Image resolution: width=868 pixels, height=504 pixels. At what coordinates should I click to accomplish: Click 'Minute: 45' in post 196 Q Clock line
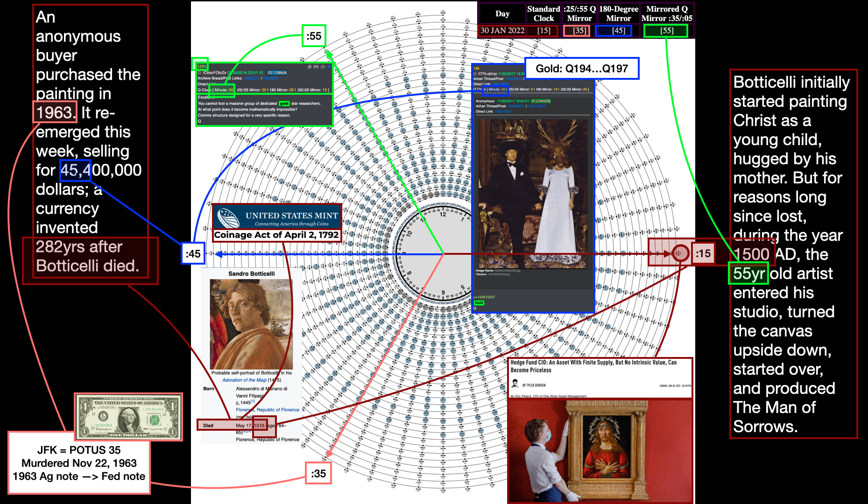[497, 89]
